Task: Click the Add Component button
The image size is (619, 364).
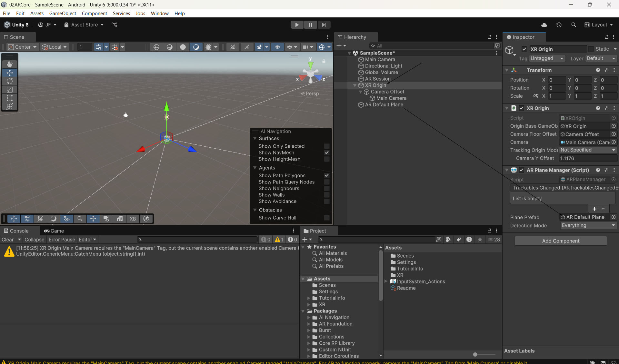Action: (561, 241)
